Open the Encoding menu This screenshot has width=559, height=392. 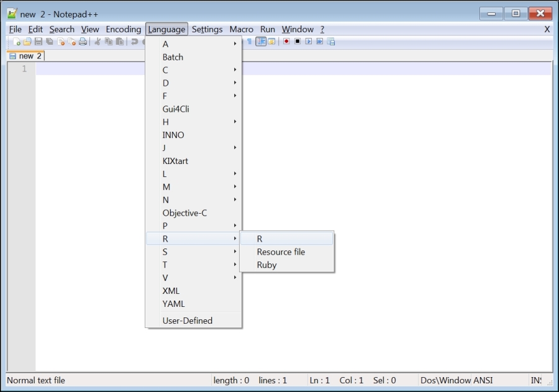[124, 29]
